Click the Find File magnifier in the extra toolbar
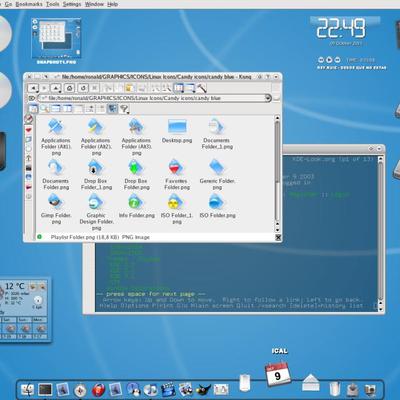 click(44, 109)
